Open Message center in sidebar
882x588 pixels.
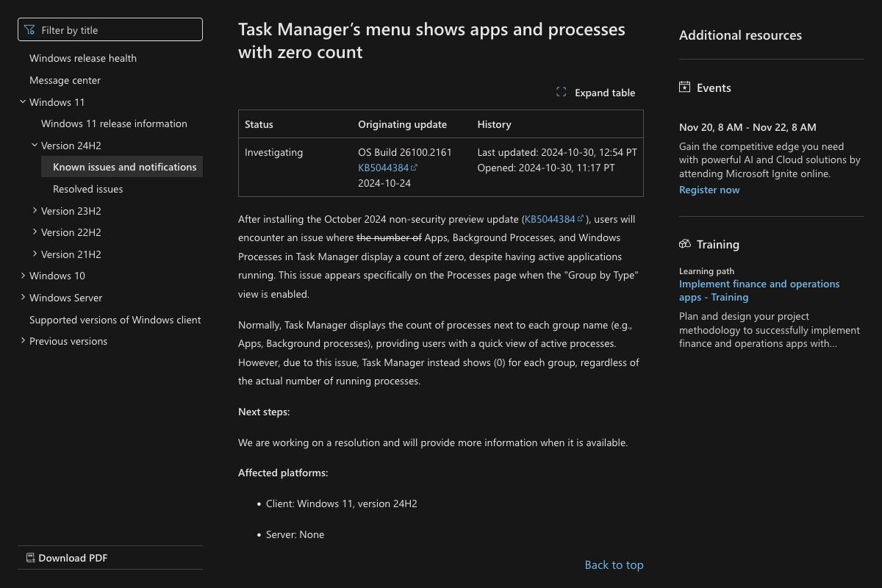click(65, 80)
